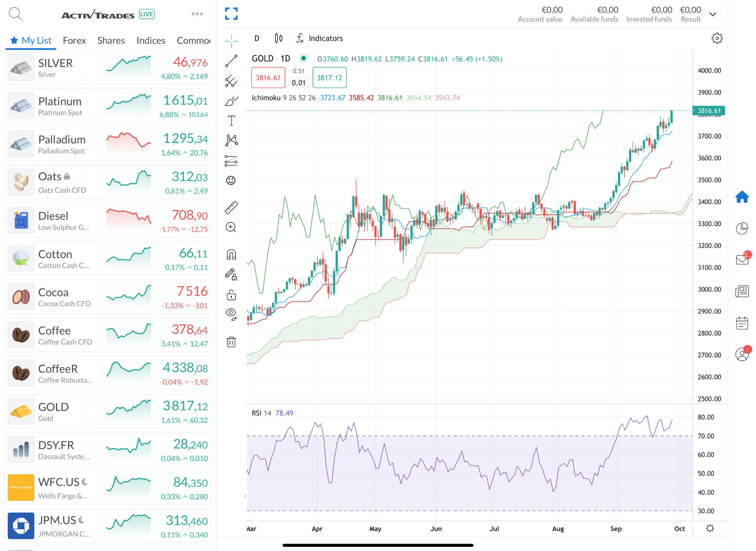Viewport: 756px width, 551px height.
Task: Open the home icon in right sidebar
Action: (x=742, y=197)
